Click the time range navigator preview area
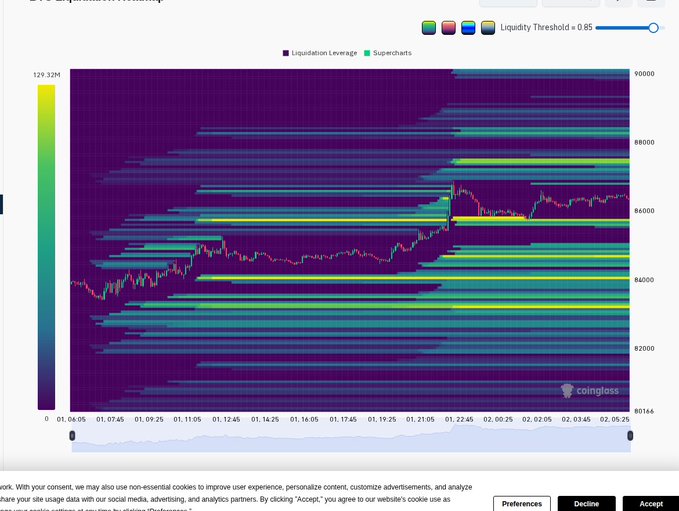Image resolution: width=679 pixels, height=511 pixels. tap(351, 438)
